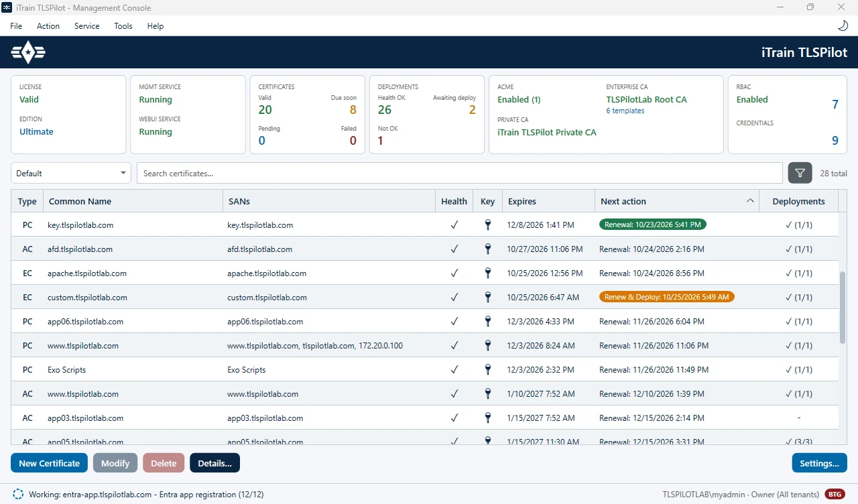Click the Delete button
Viewport: 858px width, 504px height.
pyautogui.click(x=164, y=463)
